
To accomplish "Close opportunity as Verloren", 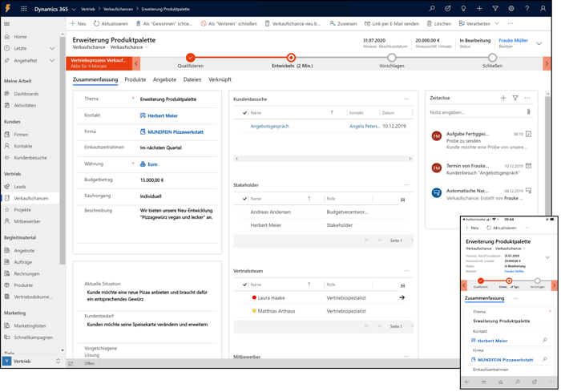I will pos(228,23).
